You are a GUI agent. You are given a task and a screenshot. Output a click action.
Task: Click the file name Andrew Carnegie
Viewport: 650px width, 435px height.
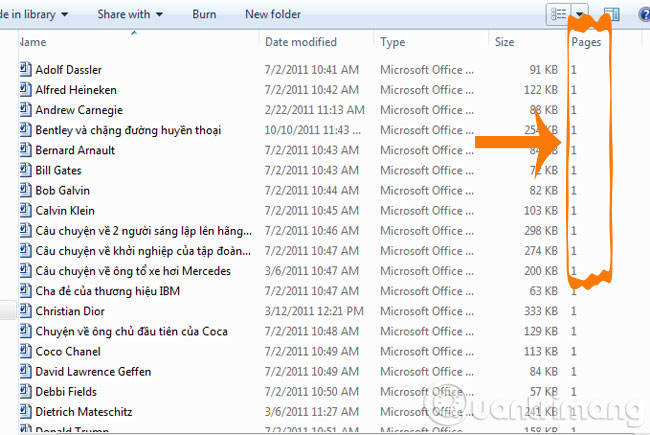(x=79, y=110)
